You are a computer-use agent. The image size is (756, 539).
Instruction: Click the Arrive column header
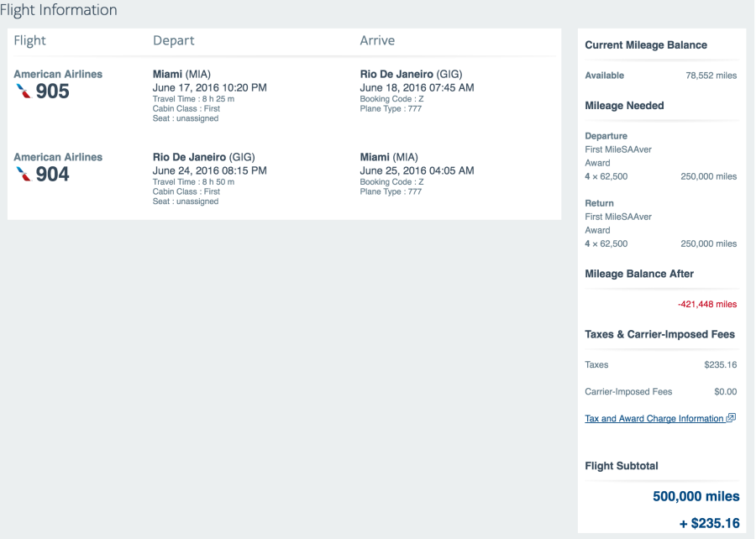[x=377, y=40]
